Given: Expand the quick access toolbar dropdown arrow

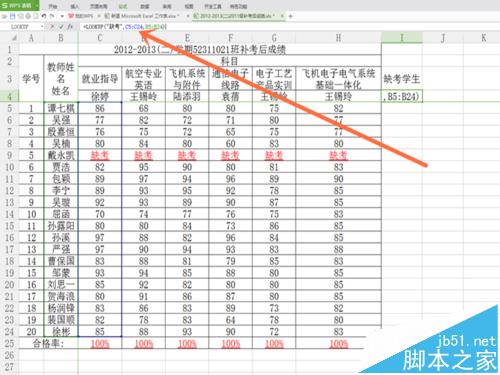Looking at the screenshot, I should 62,16.
